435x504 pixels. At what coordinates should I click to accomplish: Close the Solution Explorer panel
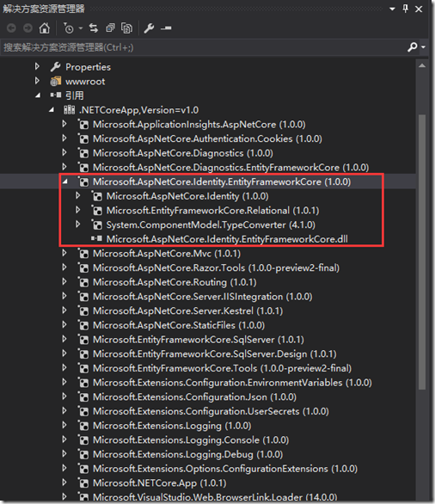click(419, 9)
